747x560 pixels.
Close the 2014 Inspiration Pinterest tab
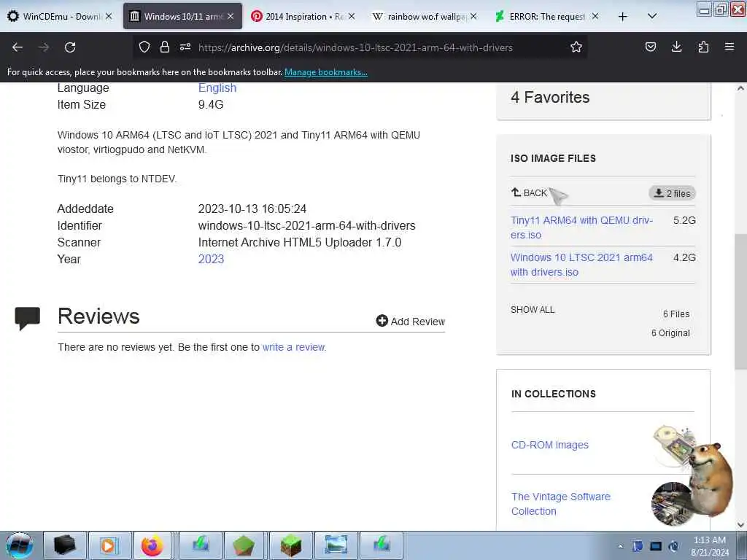352,16
